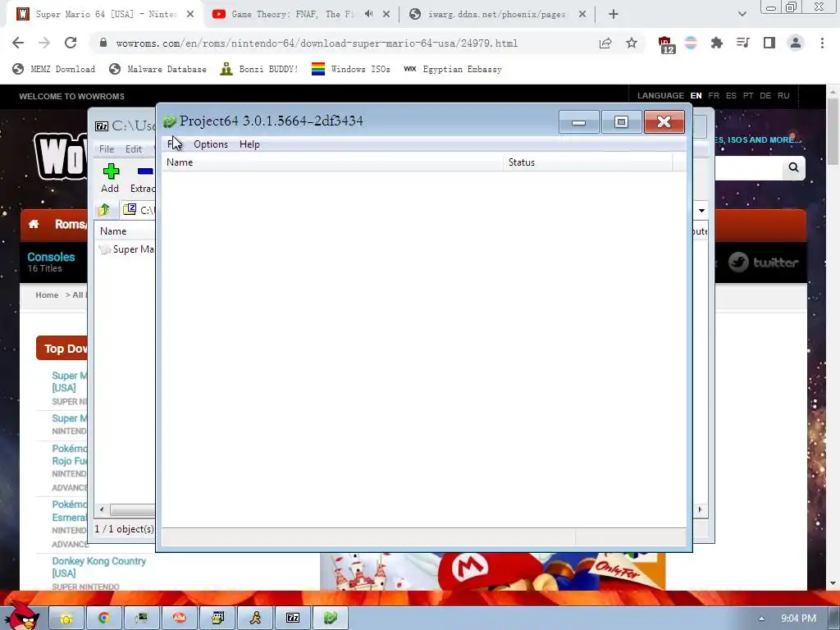This screenshot has height=630, width=840.
Task: Open the Help menu in Project64
Action: [249, 144]
